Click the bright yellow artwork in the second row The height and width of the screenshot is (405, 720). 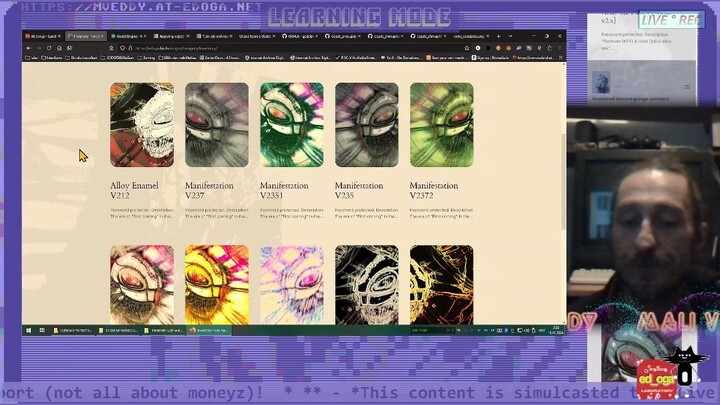217,285
